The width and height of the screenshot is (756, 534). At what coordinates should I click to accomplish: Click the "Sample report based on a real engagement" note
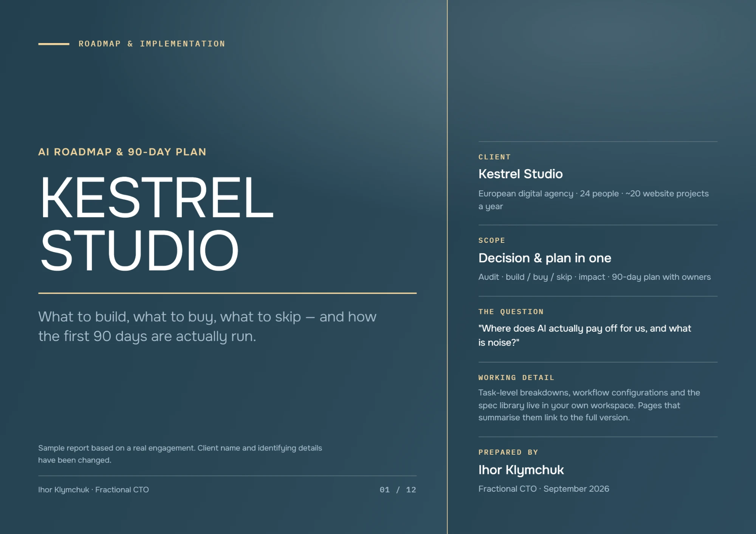[x=180, y=454]
